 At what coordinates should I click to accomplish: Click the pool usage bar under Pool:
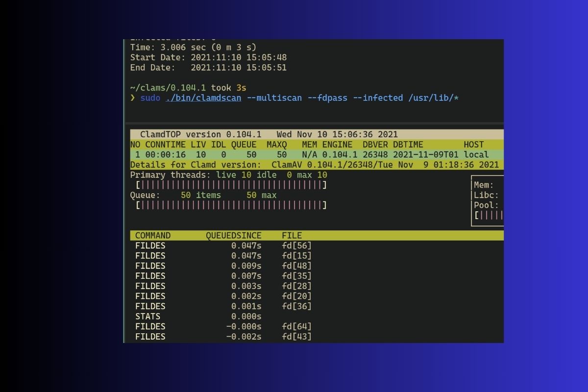(x=489, y=215)
